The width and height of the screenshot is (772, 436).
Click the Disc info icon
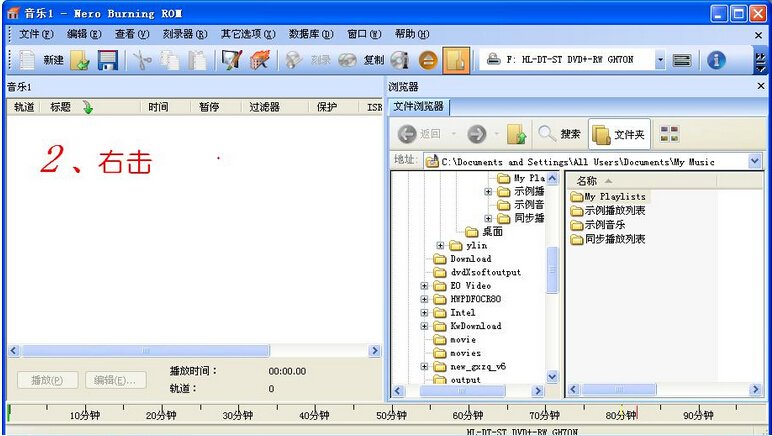(400, 60)
